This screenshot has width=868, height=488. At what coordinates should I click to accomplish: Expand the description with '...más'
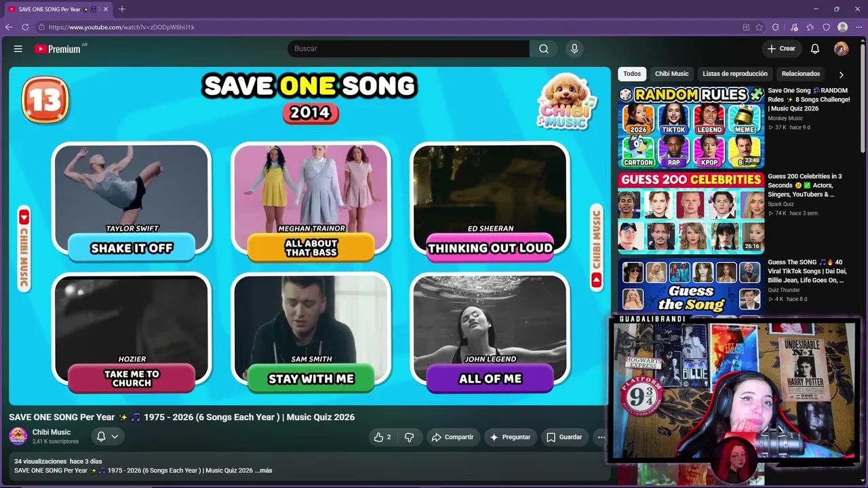263,470
